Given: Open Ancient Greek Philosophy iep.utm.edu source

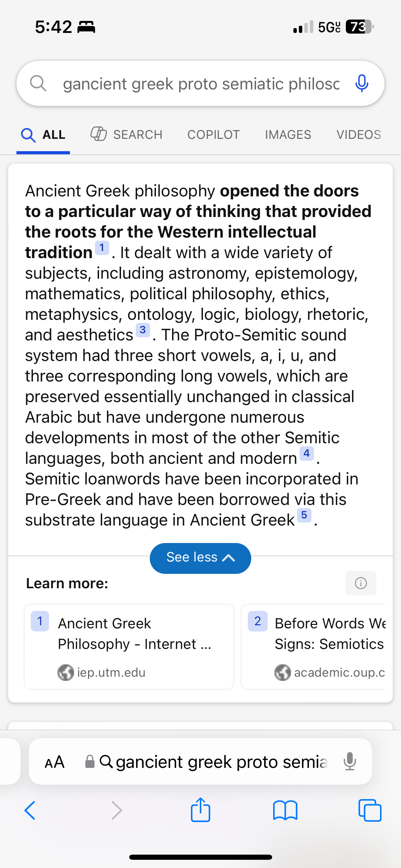Looking at the screenshot, I should [x=129, y=647].
